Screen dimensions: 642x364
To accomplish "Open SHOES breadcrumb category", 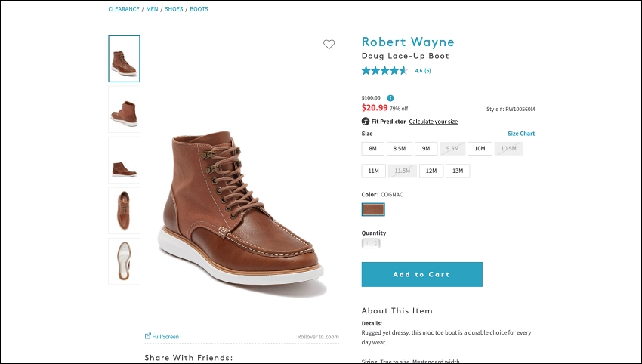I will pyautogui.click(x=174, y=9).
